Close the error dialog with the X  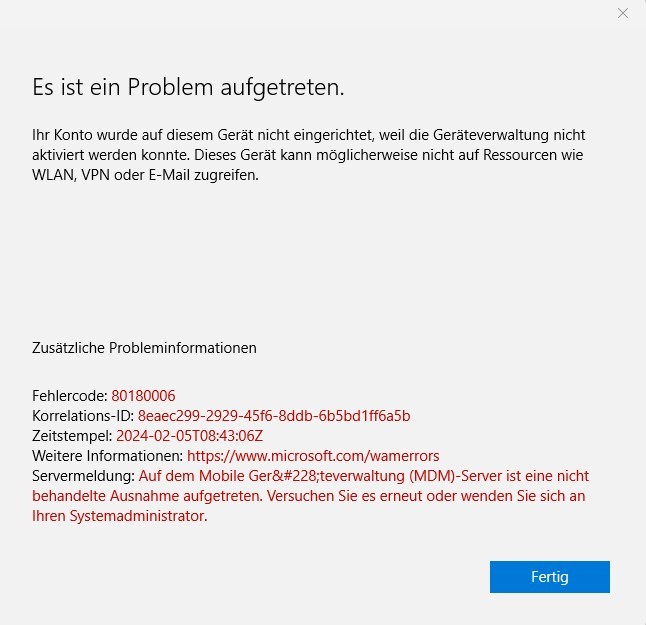(x=623, y=14)
